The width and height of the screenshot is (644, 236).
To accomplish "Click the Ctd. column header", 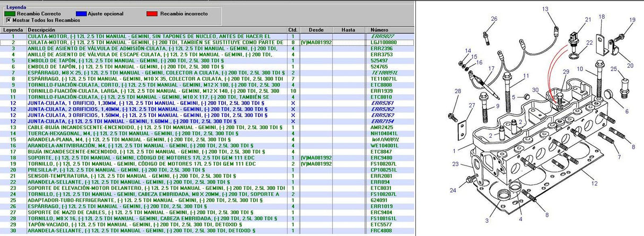I will pos(293,30).
